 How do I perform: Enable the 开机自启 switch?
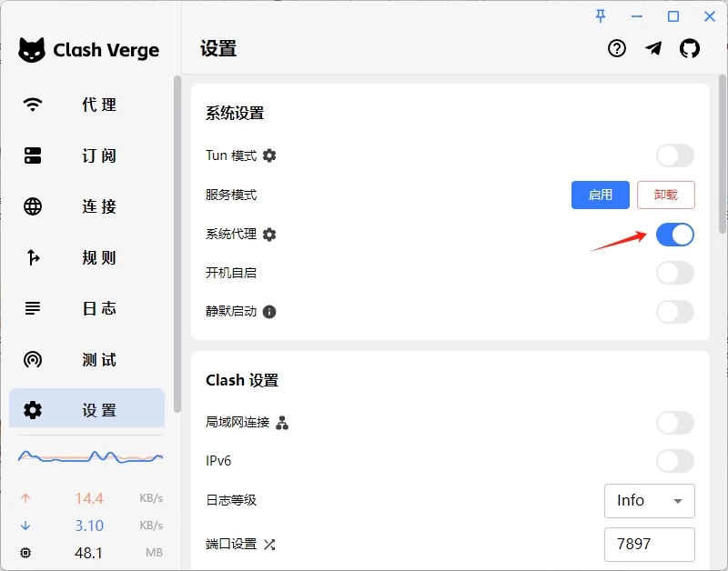675,273
